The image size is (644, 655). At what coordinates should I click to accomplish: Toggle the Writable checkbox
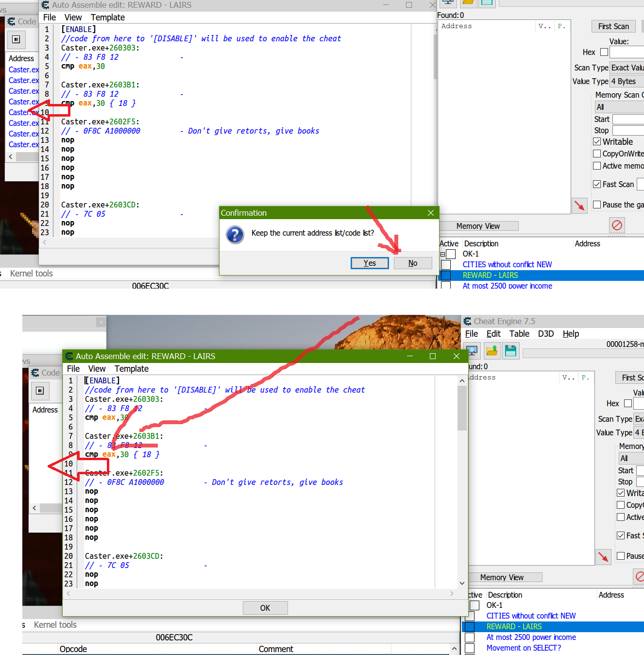pos(597,141)
